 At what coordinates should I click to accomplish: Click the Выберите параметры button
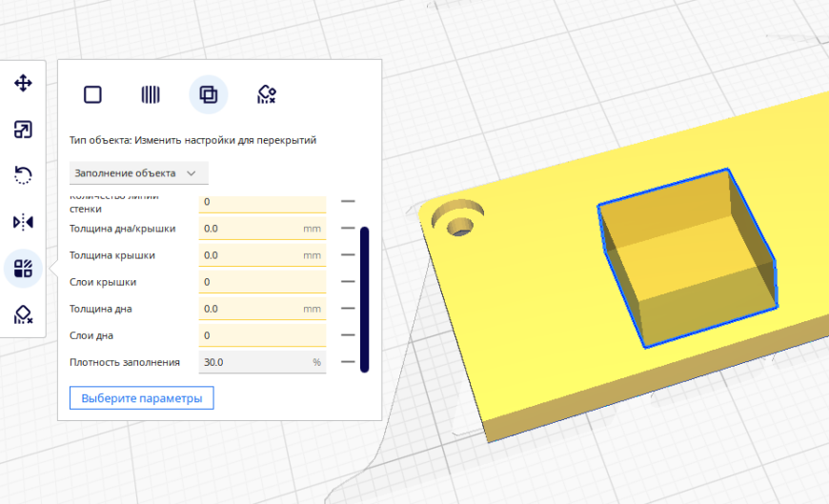[142, 397]
